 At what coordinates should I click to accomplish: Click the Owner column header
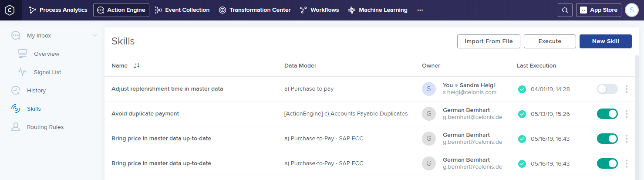click(x=431, y=66)
